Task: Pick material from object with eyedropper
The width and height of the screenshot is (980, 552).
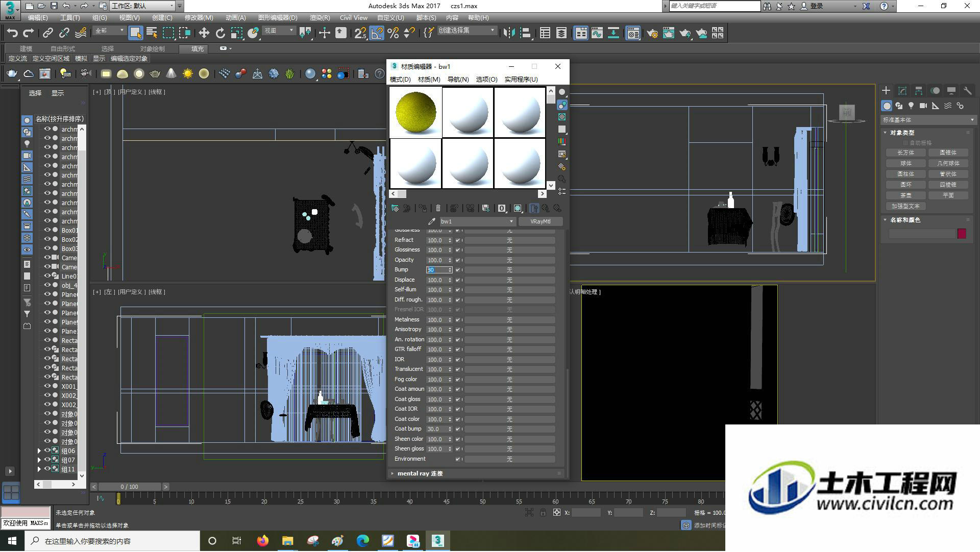Action: tap(432, 221)
